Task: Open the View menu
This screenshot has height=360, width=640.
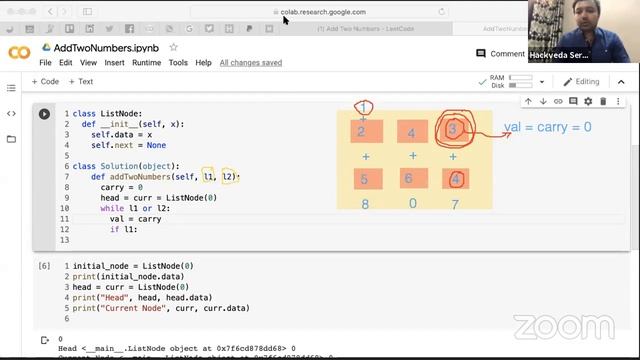Action: tap(88, 63)
